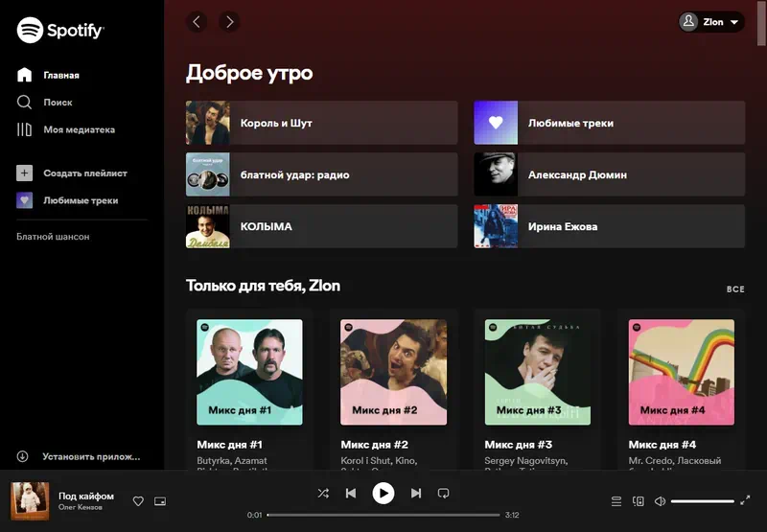The height and width of the screenshot is (532, 767).
Task: Click the Создать плейлист plus icon
Action: point(25,173)
